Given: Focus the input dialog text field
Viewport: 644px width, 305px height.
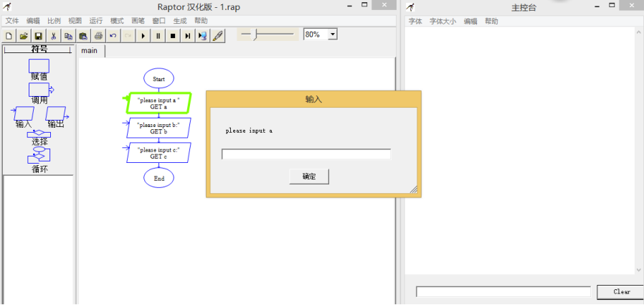Looking at the screenshot, I should point(306,154).
